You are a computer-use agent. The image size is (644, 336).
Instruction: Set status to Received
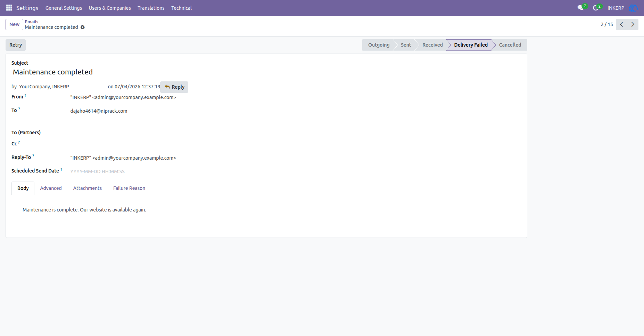click(x=432, y=45)
